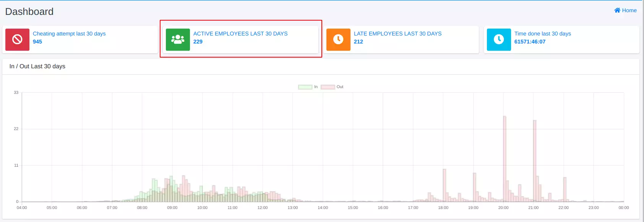Select the tallest Out bar near 20:00
This screenshot has height=222, width=644.
(x=504, y=160)
